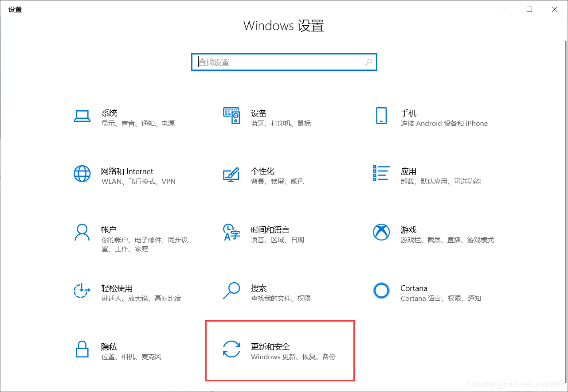
Task: Click the Cortana title text
Action: coord(414,288)
